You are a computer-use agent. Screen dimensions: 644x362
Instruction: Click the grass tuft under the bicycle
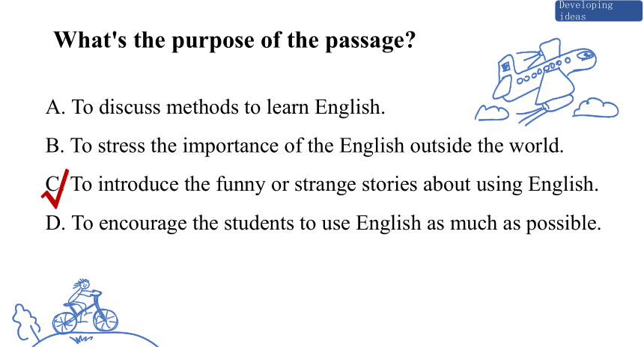click(81, 339)
